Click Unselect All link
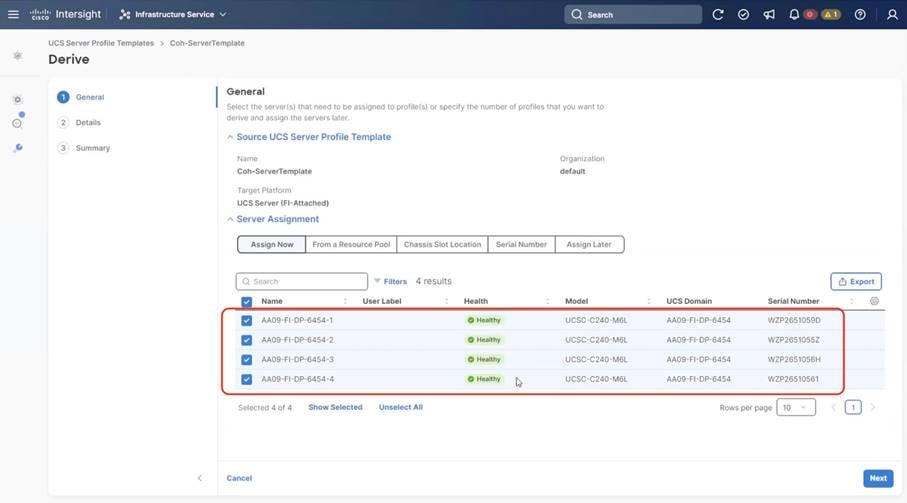Viewport: 907px width, 503px height. pos(401,407)
